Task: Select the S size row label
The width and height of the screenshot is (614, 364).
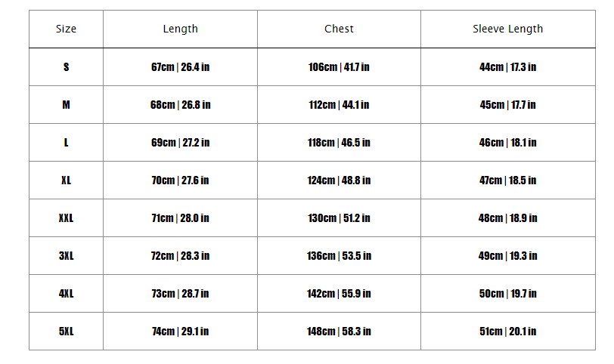Action: click(x=67, y=67)
